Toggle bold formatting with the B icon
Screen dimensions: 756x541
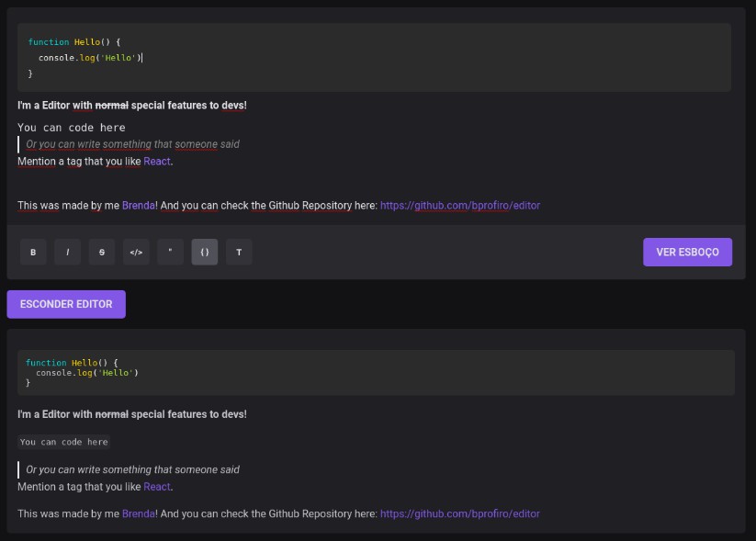tap(33, 252)
